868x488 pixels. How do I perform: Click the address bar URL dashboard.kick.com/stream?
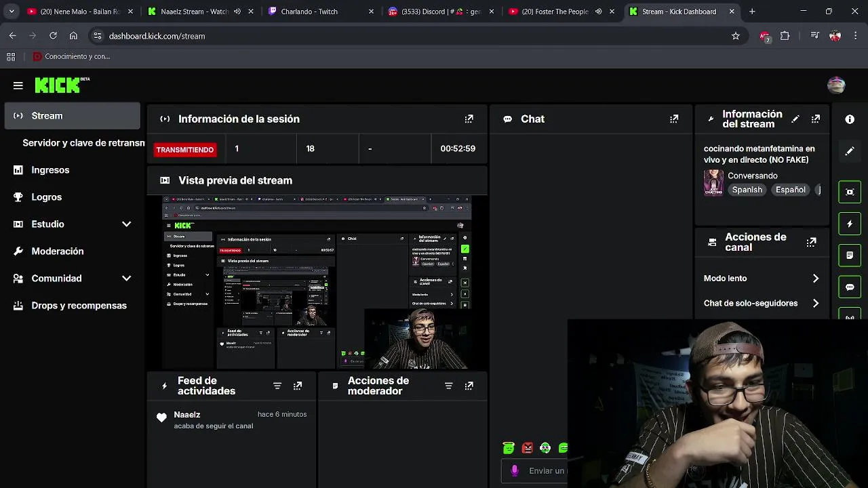(x=157, y=36)
